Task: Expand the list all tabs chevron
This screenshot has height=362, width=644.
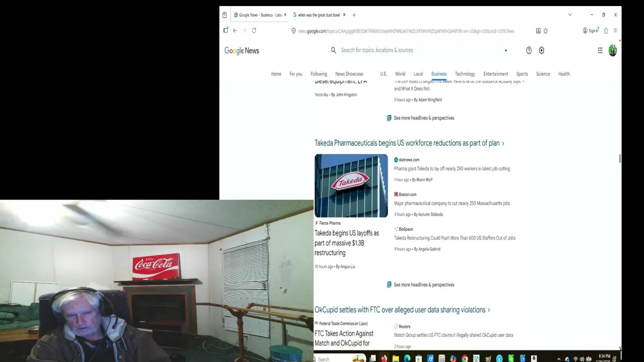Action: (570, 15)
